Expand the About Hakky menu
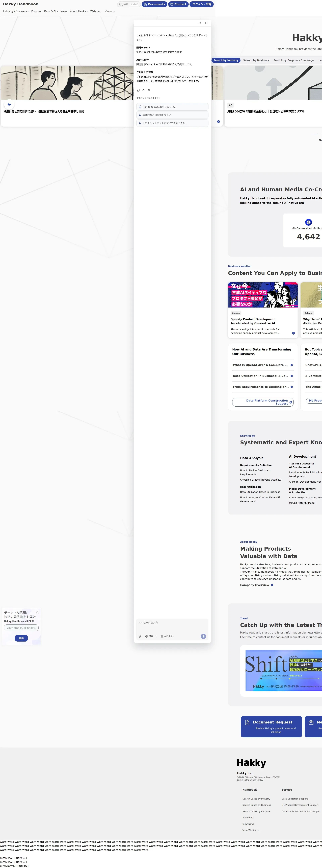 point(79,11)
